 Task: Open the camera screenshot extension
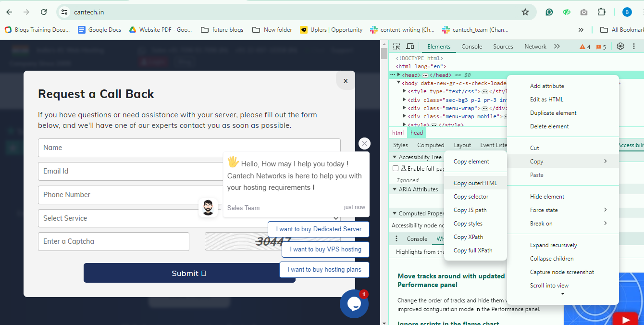583,12
